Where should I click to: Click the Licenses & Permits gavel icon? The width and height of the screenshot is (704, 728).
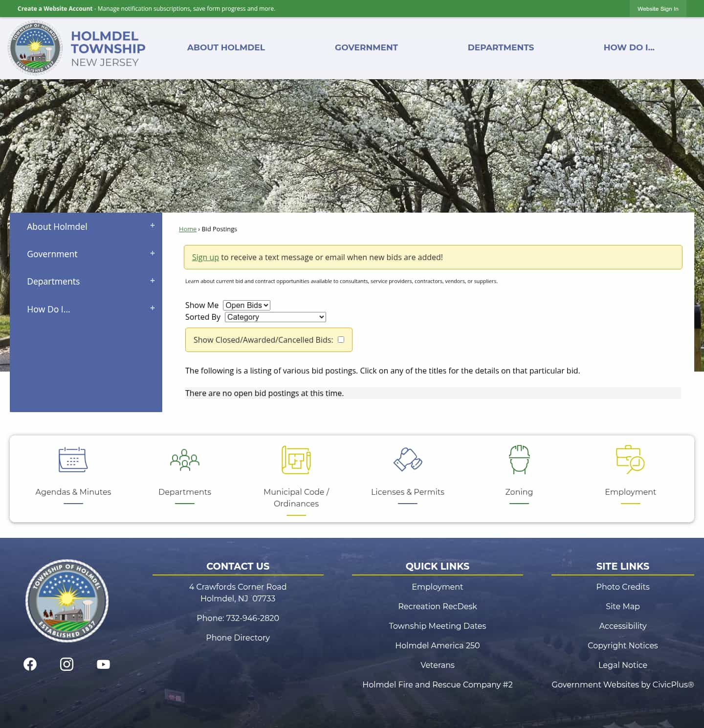pyautogui.click(x=407, y=460)
